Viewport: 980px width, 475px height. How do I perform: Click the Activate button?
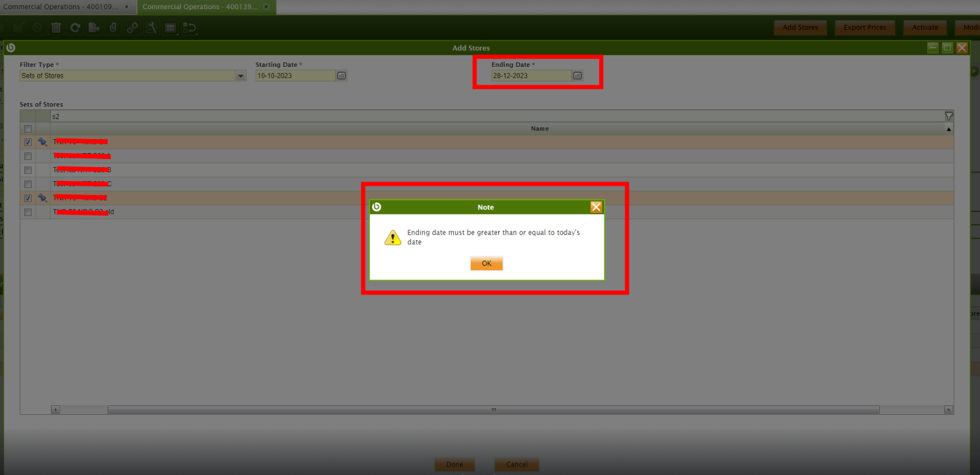click(925, 27)
